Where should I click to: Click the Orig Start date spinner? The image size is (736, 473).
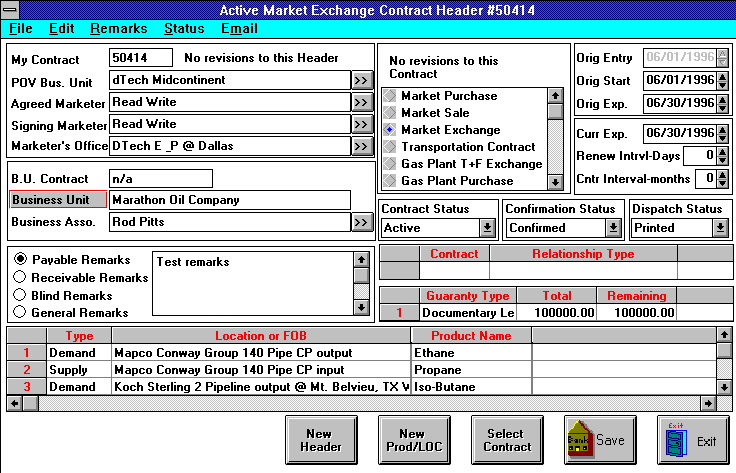tap(723, 81)
